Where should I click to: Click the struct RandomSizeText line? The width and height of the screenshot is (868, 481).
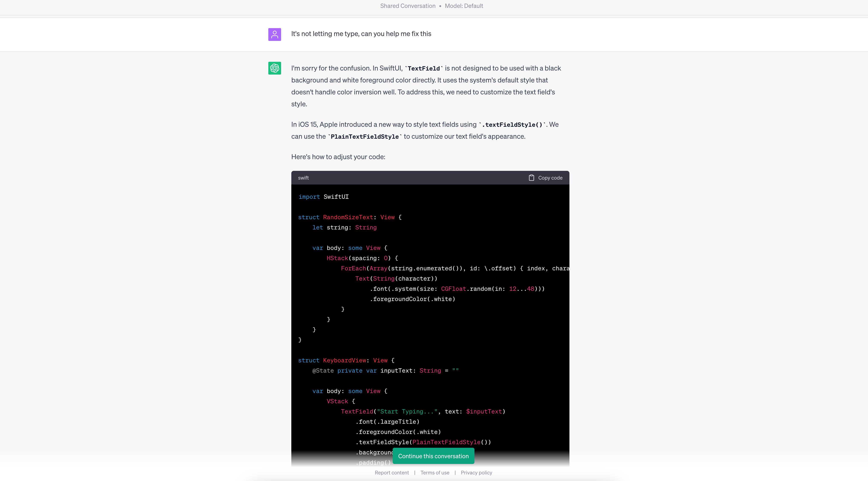click(350, 217)
